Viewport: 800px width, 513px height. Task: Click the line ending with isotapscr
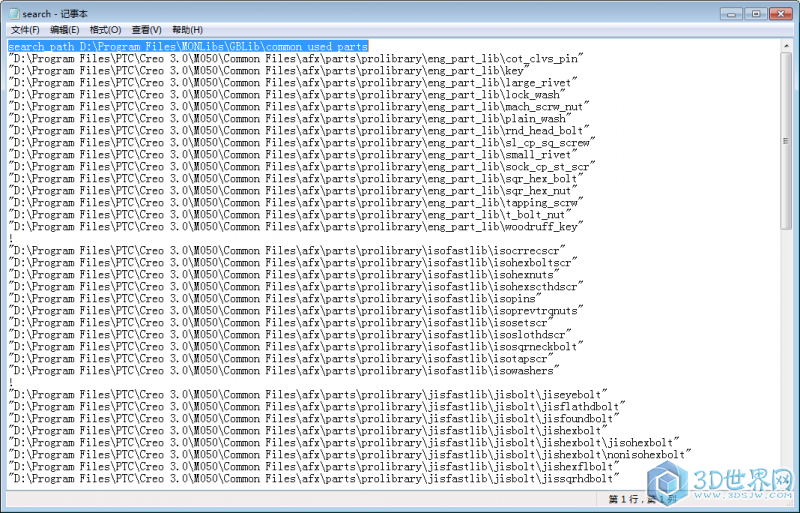281,358
